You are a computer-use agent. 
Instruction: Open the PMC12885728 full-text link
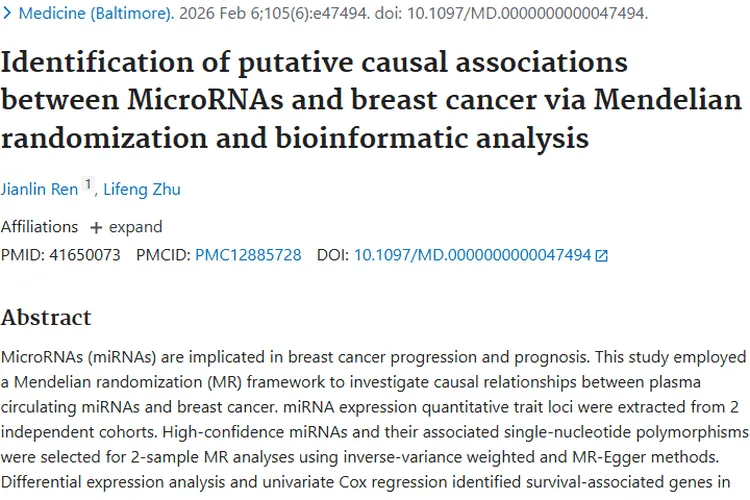click(x=248, y=255)
